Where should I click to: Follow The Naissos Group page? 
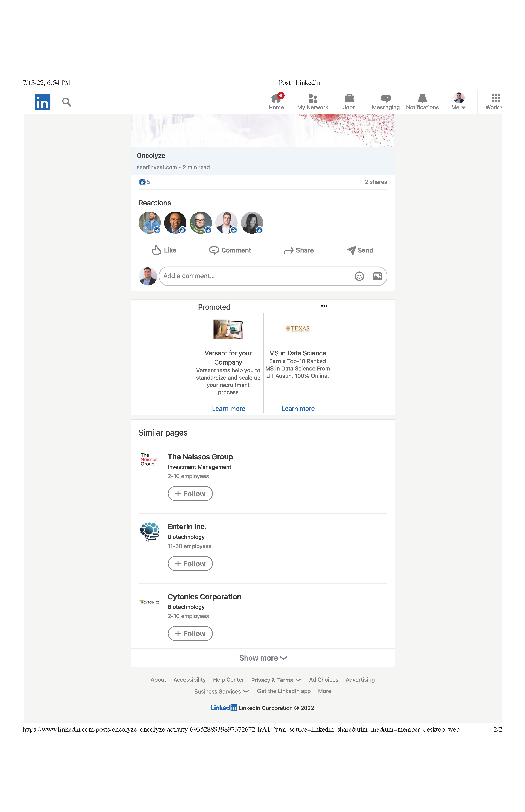pyautogui.click(x=190, y=494)
